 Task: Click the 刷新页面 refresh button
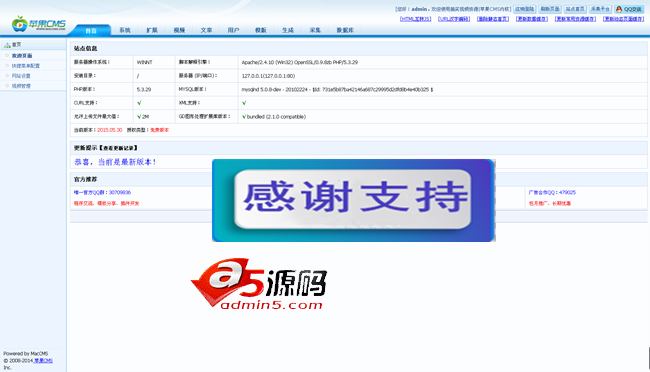(550, 9)
